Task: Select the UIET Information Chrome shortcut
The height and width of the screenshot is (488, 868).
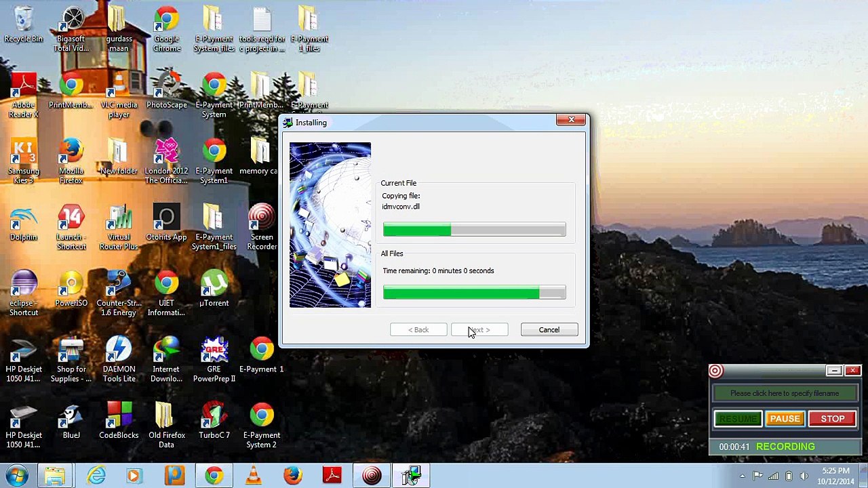Action: [x=166, y=293]
